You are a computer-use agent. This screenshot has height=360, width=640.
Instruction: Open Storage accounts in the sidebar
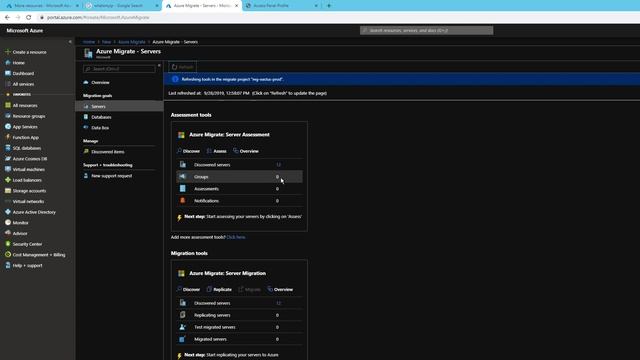(29, 191)
